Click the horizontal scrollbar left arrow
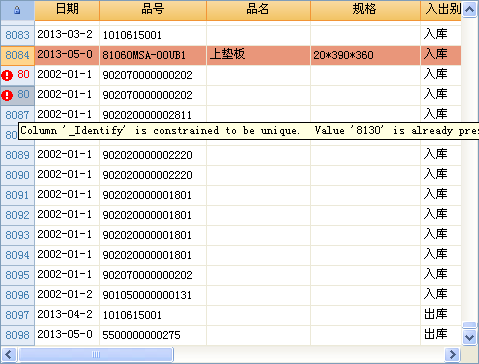The width and height of the screenshot is (479, 364). coord(8,354)
